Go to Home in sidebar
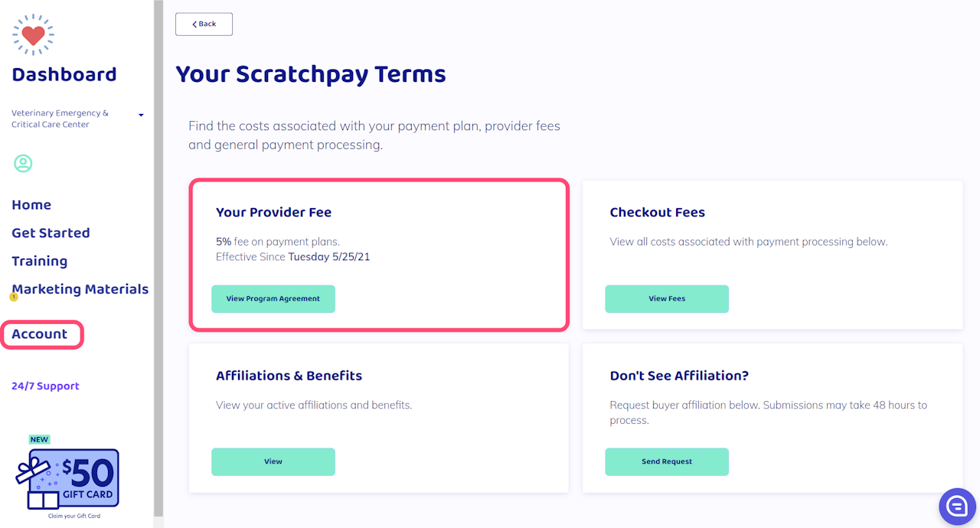980x528 pixels. (x=31, y=205)
